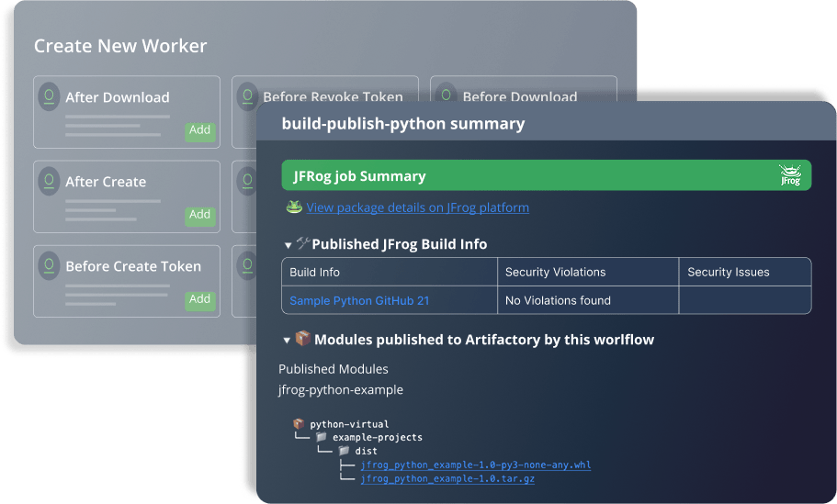The width and height of the screenshot is (837, 504).
Task: Click the jfrog-python-example module name
Action: 341,390
